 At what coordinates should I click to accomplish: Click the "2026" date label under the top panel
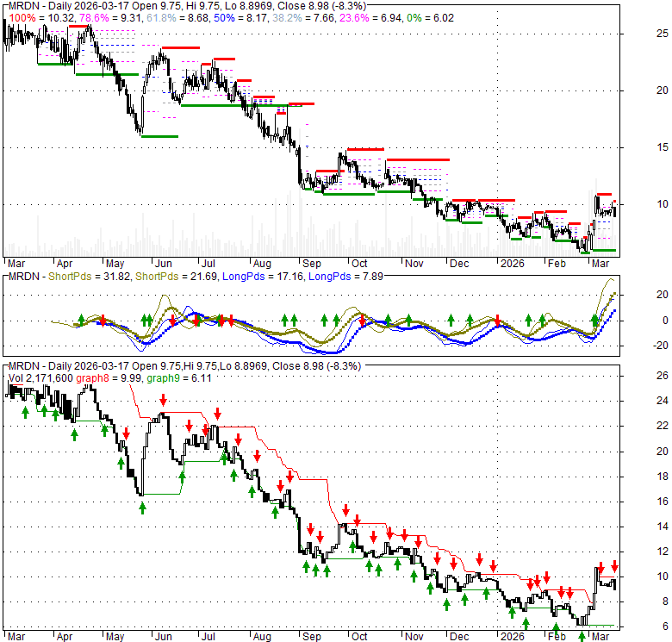[x=512, y=264]
